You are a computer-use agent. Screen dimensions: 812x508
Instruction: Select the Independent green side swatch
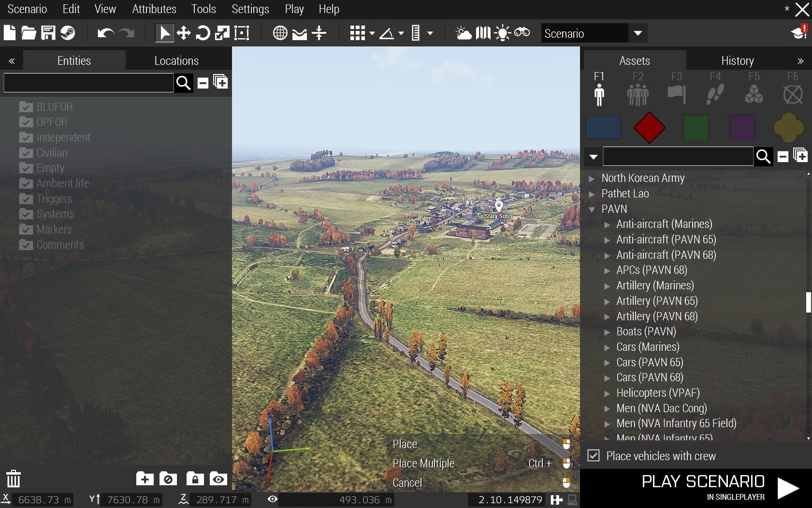[x=696, y=128]
